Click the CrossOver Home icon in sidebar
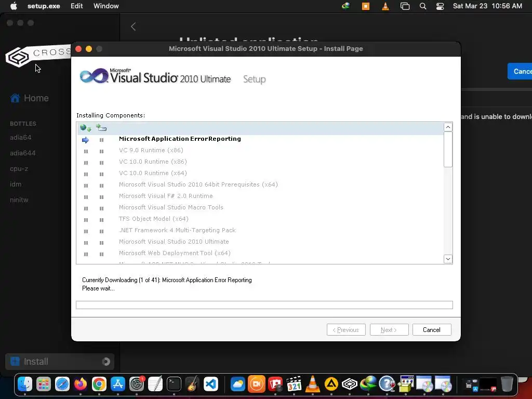The height and width of the screenshot is (399, 532). [x=15, y=98]
